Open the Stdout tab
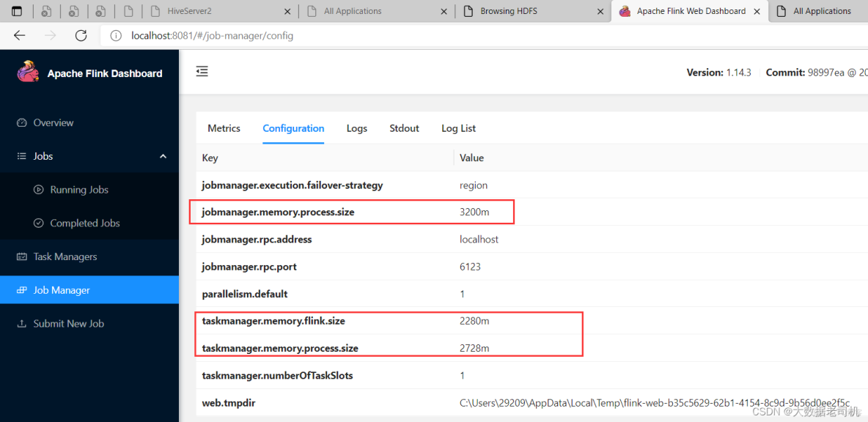The image size is (868, 422). (x=404, y=128)
